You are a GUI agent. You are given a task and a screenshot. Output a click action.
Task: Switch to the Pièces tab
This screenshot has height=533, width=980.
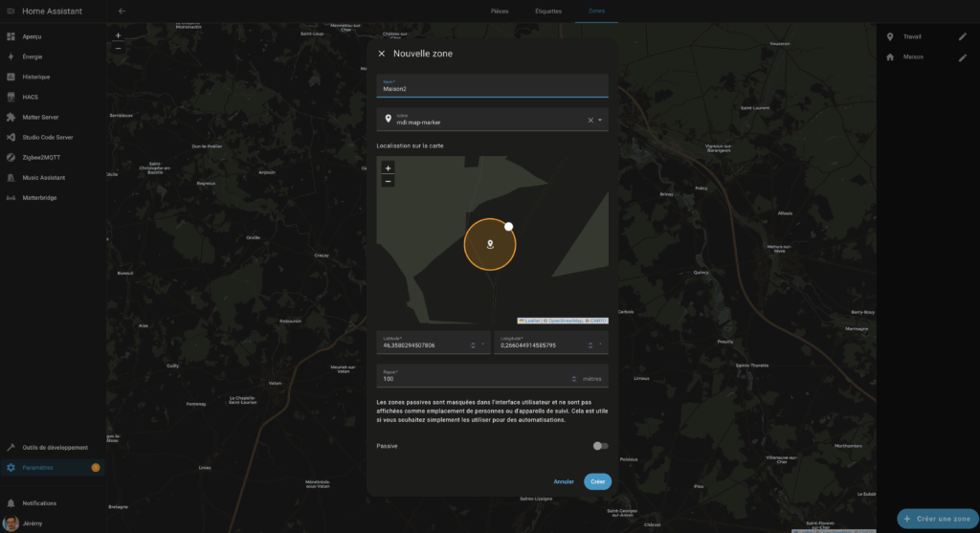tap(499, 11)
